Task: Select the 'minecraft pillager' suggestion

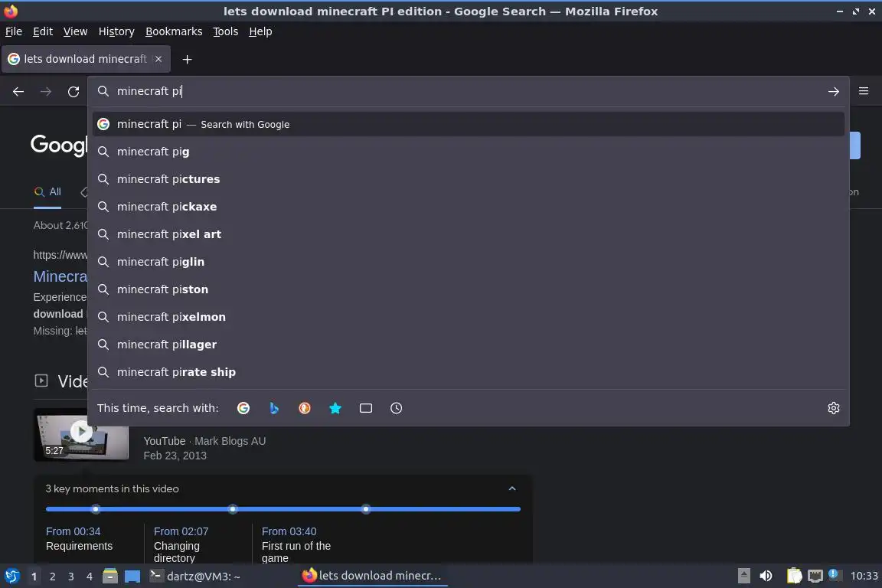Action: tap(469, 345)
